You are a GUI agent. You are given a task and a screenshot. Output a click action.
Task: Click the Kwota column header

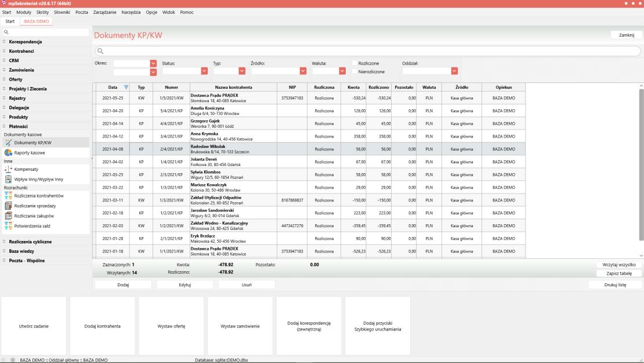(x=354, y=87)
